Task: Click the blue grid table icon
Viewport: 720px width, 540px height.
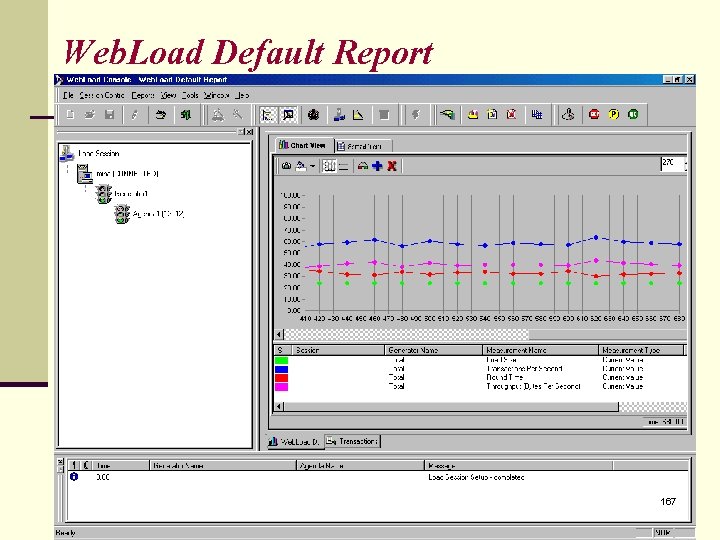Action: [x=537, y=114]
